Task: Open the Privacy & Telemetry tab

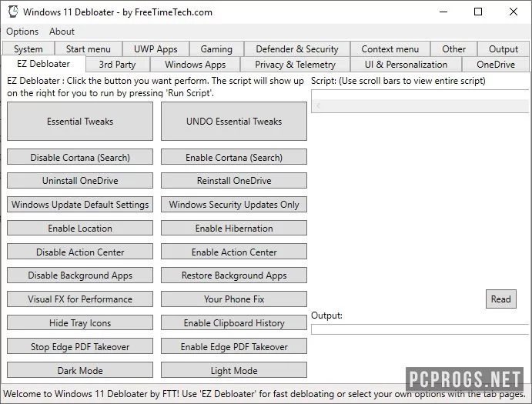Action: [x=295, y=65]
